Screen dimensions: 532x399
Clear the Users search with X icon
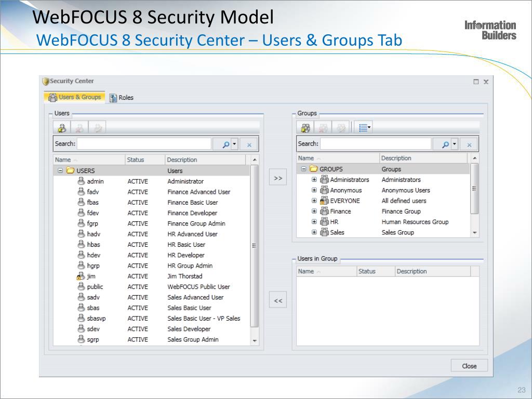pyautogui.click(x=249, y=144)
